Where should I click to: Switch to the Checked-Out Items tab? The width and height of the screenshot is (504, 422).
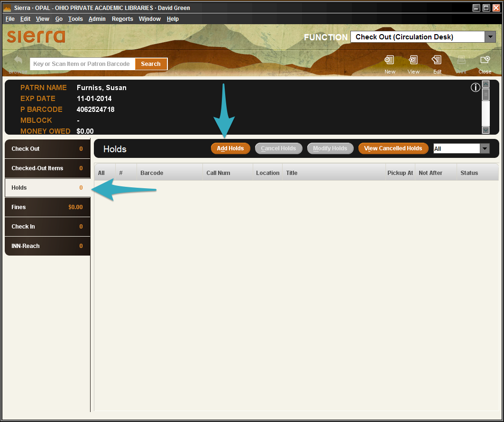click(x=47, y=168)
